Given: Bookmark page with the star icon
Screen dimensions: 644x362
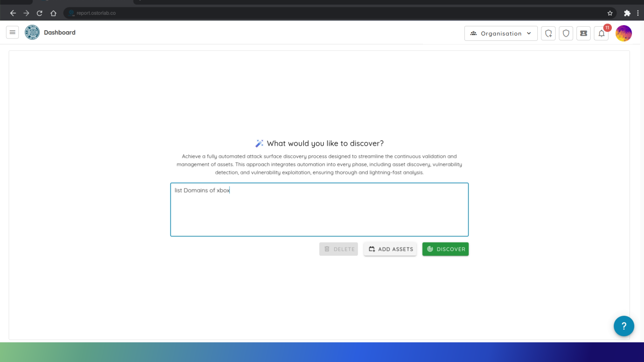Looking at the screenshot, I should (x=610, y=13).
